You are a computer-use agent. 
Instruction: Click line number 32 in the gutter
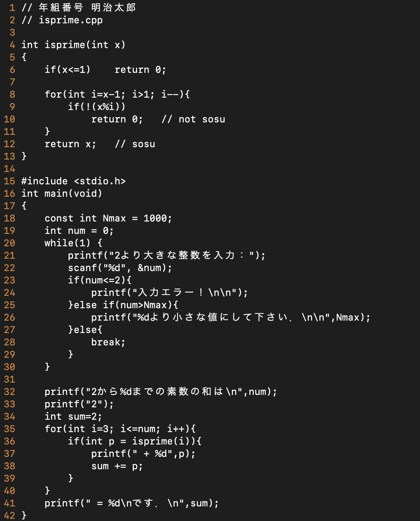pyautogui.click(x=9, y=392)
